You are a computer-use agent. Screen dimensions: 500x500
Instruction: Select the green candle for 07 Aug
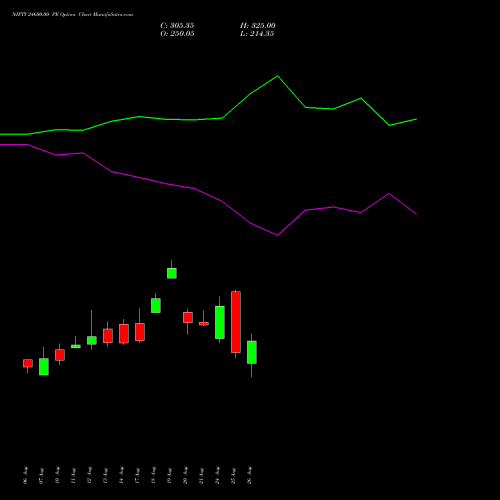click(44, 367)
